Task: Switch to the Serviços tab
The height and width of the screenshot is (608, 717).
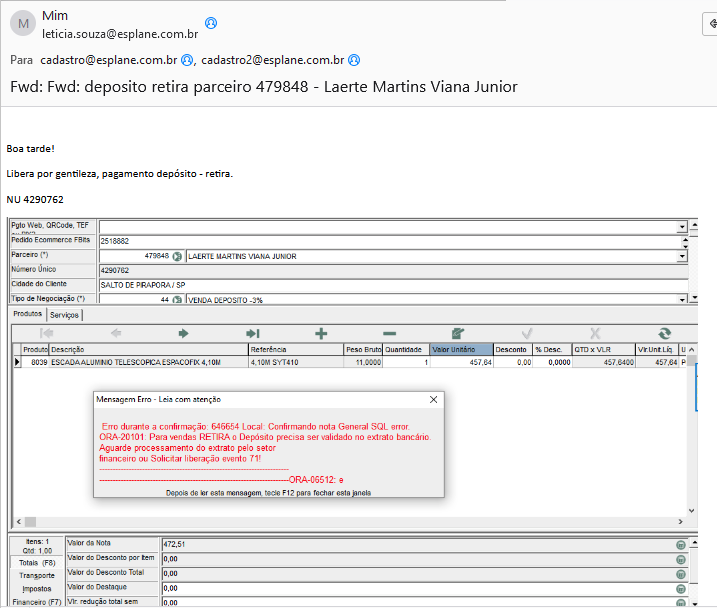Action: pos(64,315)
